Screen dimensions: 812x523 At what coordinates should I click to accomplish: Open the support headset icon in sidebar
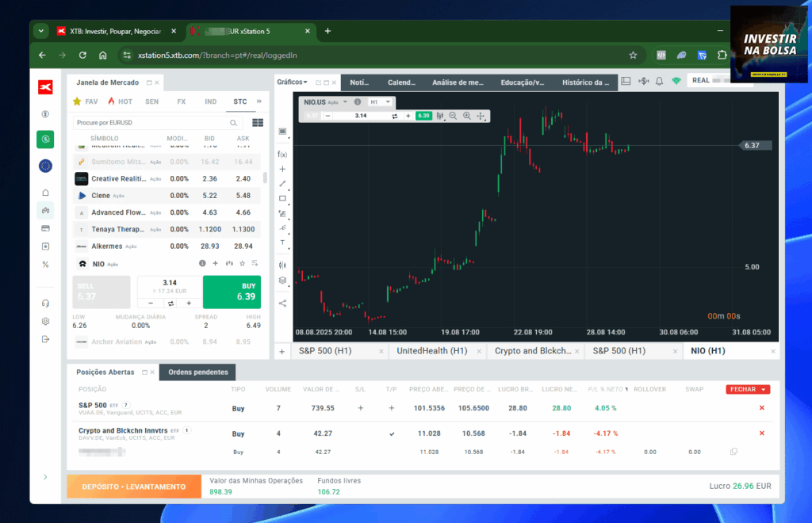45,303
